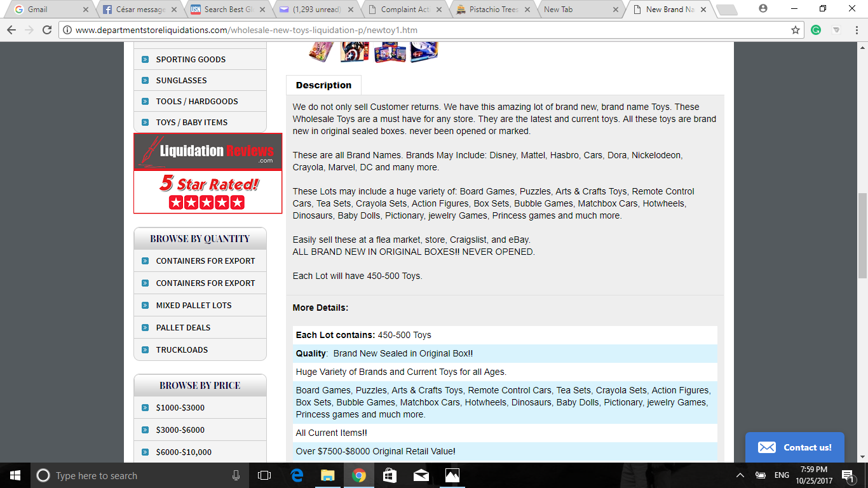Go back with the browser back arrow
This screenshot has height=488, width=868.
11,30
